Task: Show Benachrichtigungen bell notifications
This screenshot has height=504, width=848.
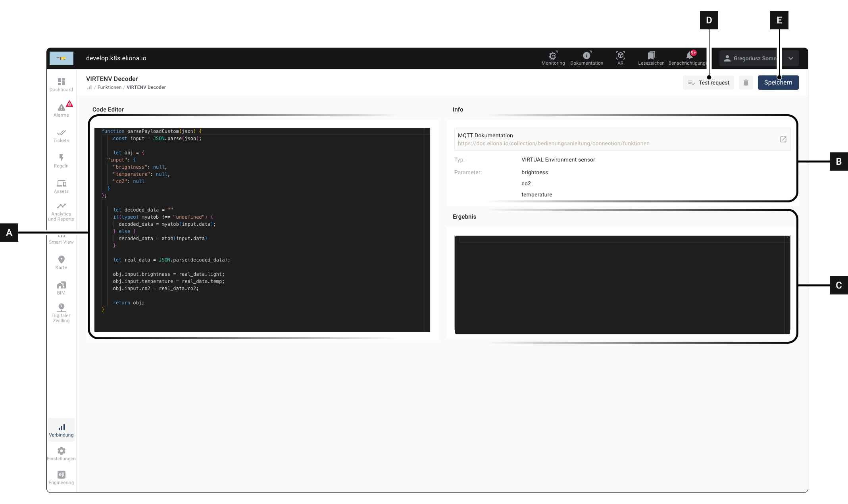Action: click(x=690, y=56)
